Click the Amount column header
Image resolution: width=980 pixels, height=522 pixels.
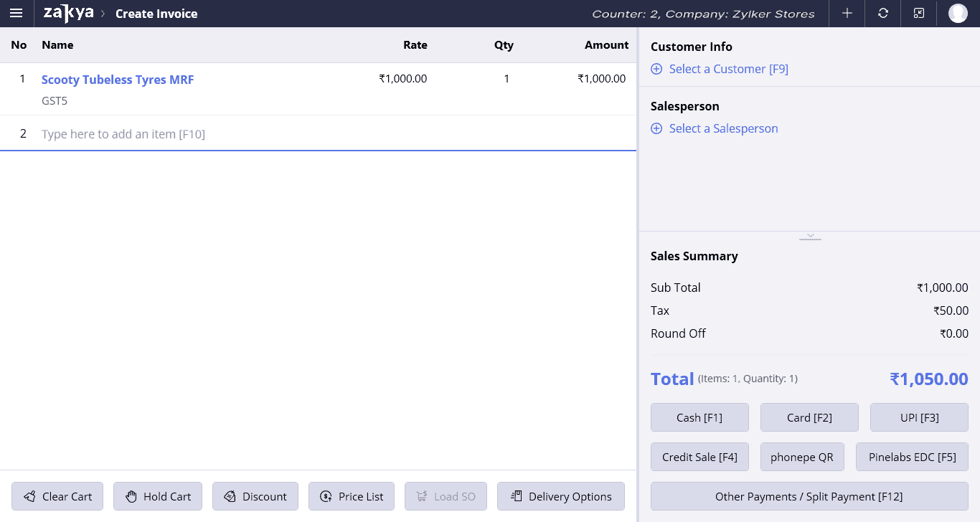pos(606,45)
